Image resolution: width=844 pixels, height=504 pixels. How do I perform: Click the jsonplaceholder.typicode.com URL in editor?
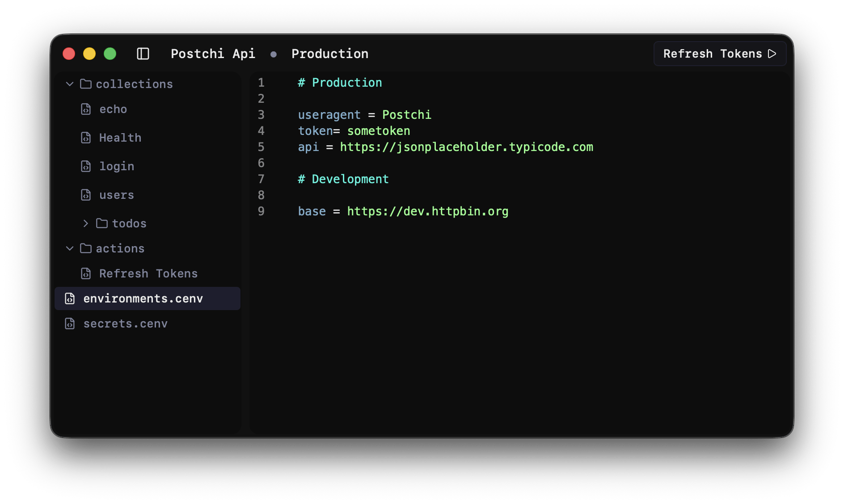[x=466, y=147]
